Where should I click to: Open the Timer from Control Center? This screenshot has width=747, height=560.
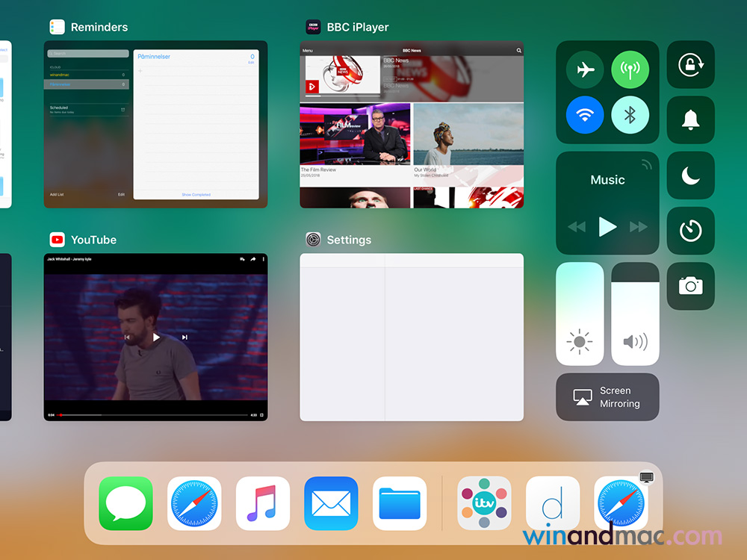[x=690, y=231]
